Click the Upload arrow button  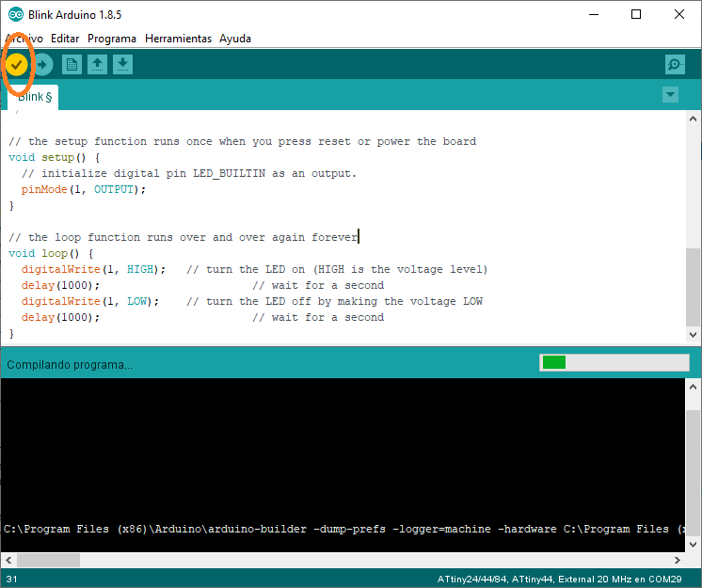(42, 65)
